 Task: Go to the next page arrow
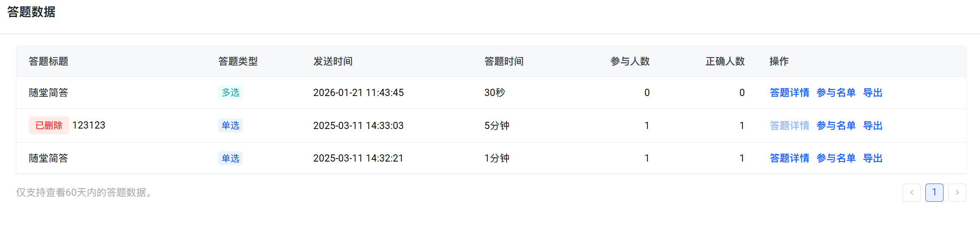click(x=957, y=192)
